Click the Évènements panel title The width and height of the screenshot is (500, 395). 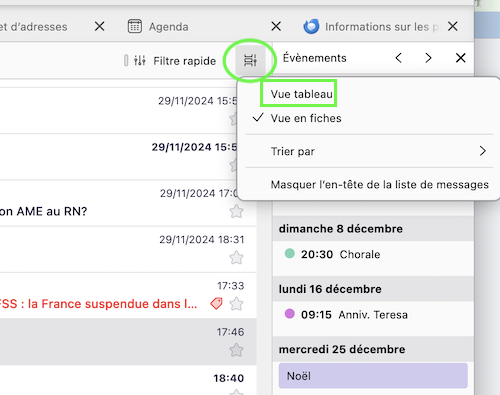314,58
